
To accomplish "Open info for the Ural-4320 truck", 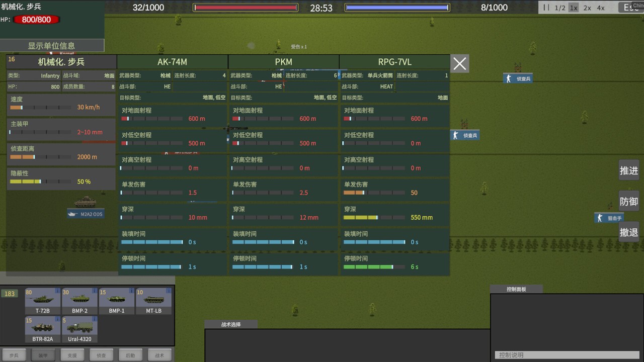I will point(79,329).
